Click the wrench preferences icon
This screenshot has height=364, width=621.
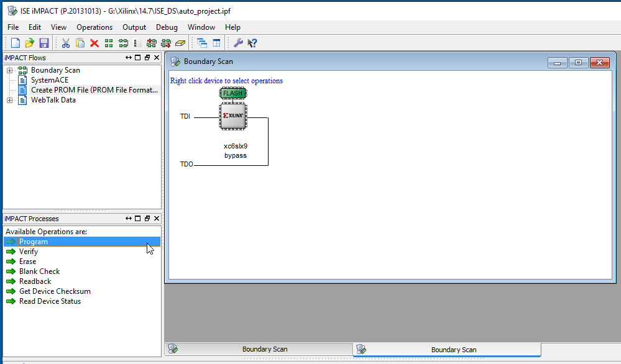[x=238, y=43]
